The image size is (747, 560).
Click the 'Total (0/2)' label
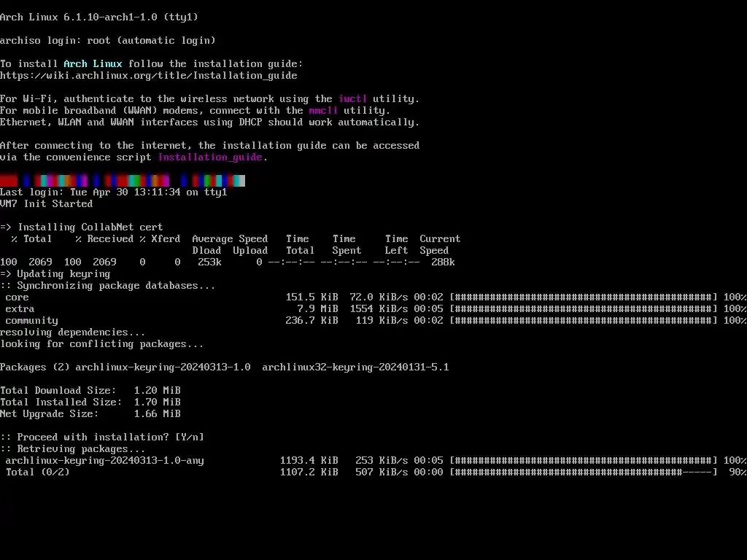(38, 472)
